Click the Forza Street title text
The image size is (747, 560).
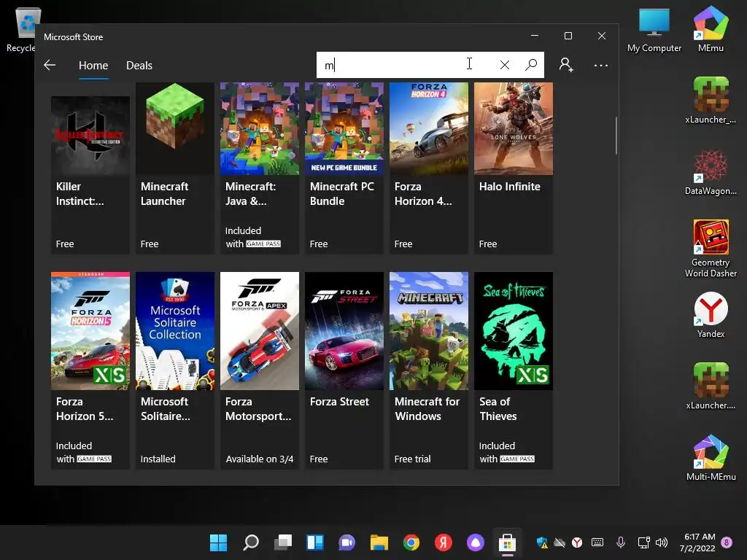pos(339,402)
